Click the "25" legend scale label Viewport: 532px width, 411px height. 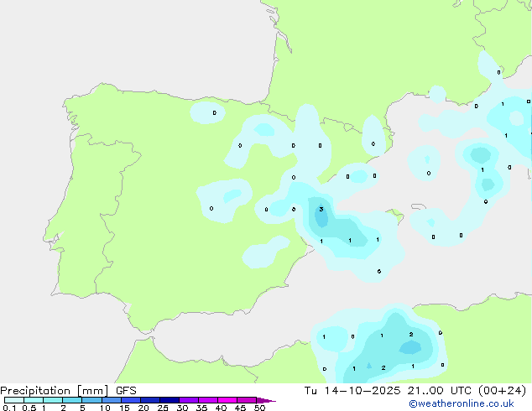click(x=163, y=408)
